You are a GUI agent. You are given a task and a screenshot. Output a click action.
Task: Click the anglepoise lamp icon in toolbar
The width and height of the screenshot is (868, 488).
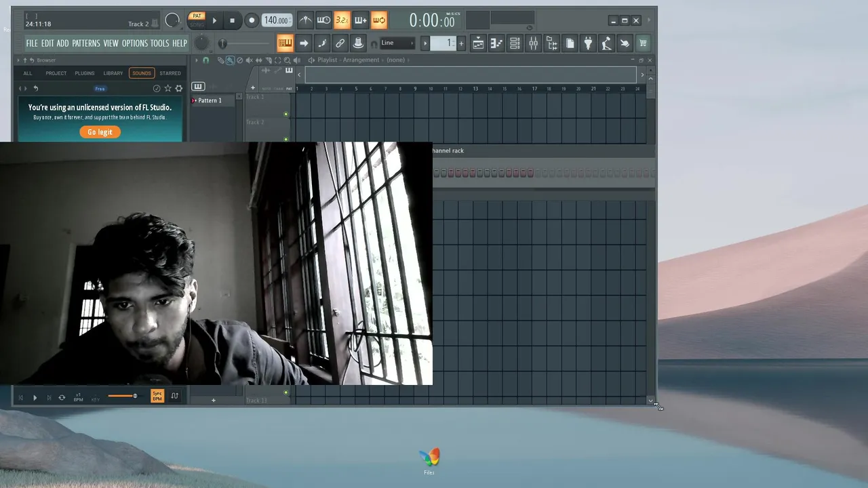pos(606,43)
